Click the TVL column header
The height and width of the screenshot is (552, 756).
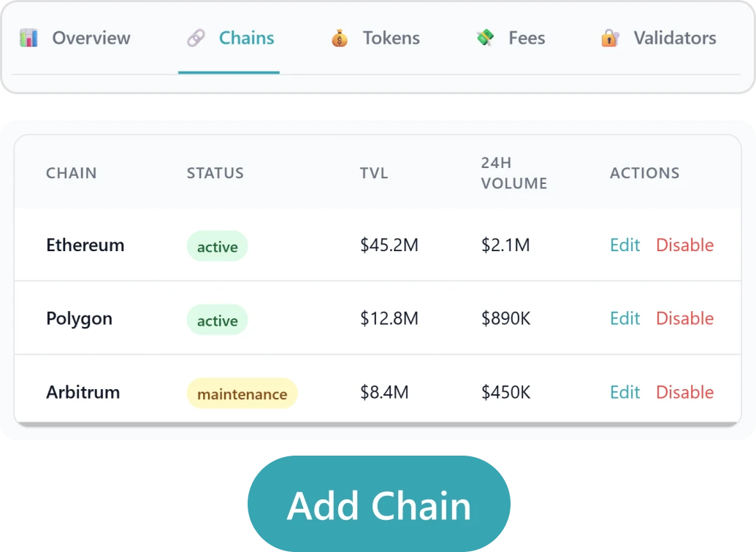click(374, 173)
